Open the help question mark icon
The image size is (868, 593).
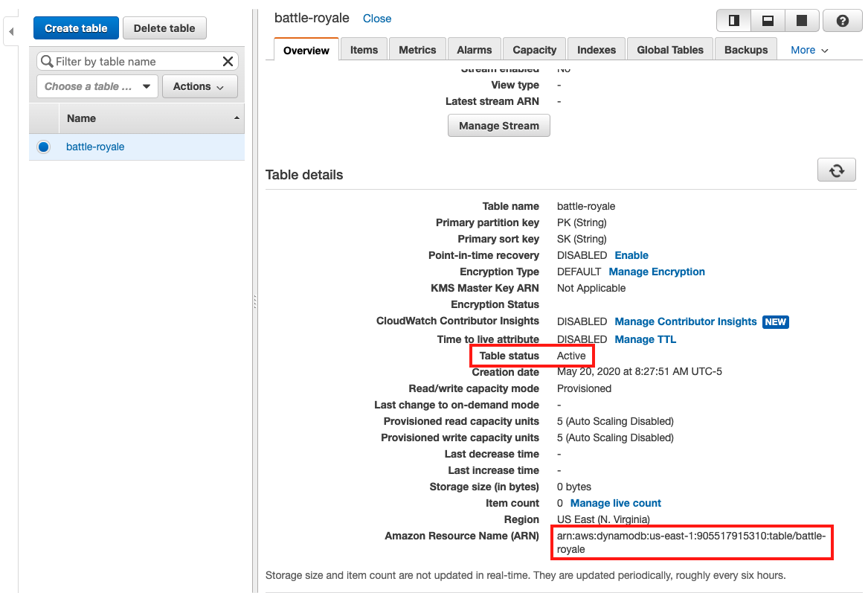point(842,21)
